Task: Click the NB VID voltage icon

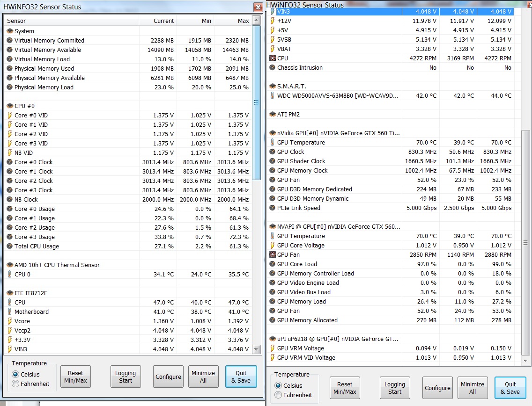Action: pyautogui.click(x=9, y=153)
